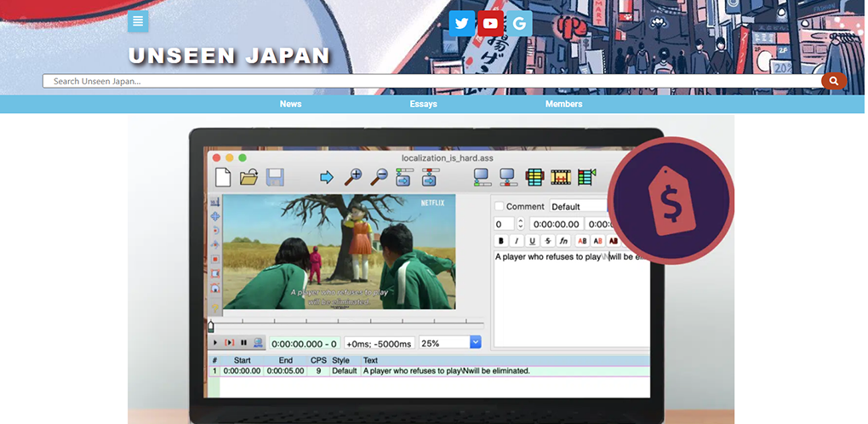Open the Twitter social link
The width and height of the screenshot is (868, 424).
462,23
